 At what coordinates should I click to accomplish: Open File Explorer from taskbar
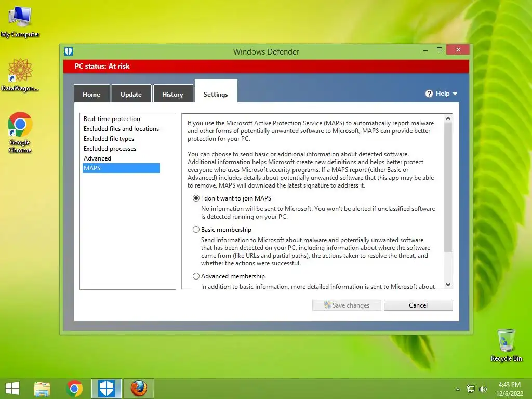click(42, 389)
